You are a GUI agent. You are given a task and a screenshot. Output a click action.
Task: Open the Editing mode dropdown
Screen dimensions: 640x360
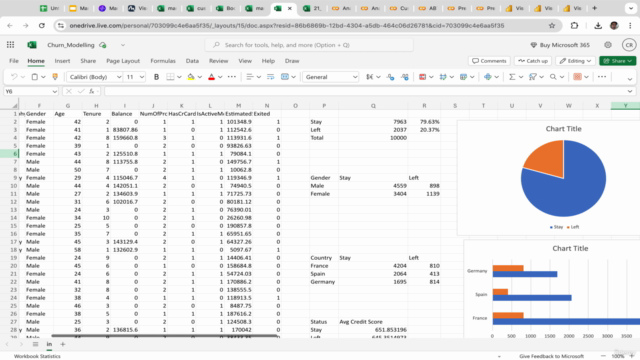(576, 61)
